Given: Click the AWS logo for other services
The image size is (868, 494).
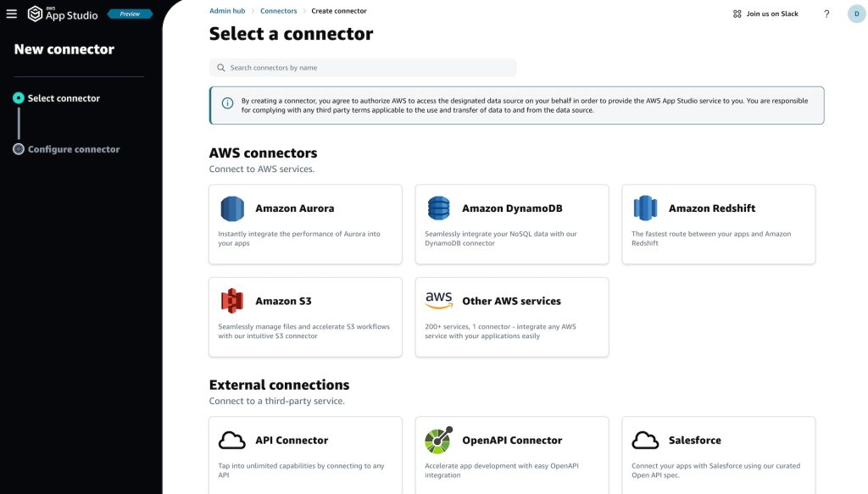Looking at the screenshot, I should point(438,301).
